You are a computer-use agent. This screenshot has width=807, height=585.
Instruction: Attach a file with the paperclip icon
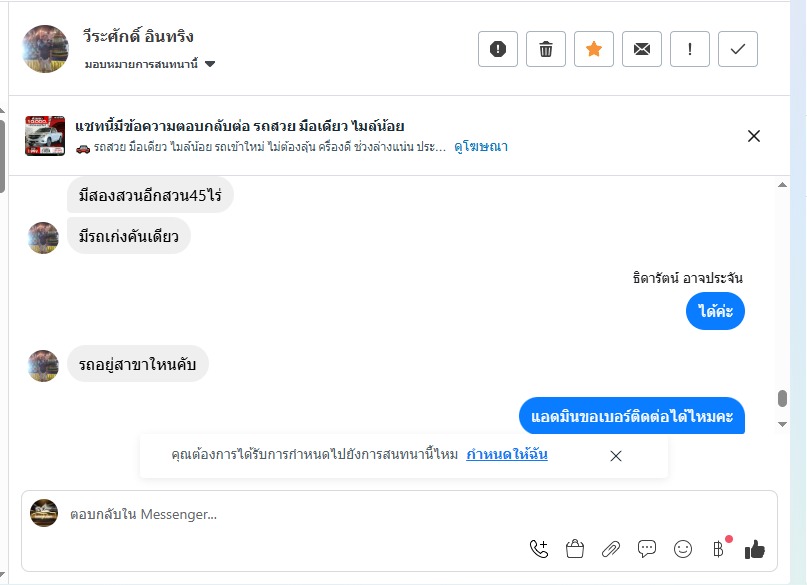click(611, 548)
